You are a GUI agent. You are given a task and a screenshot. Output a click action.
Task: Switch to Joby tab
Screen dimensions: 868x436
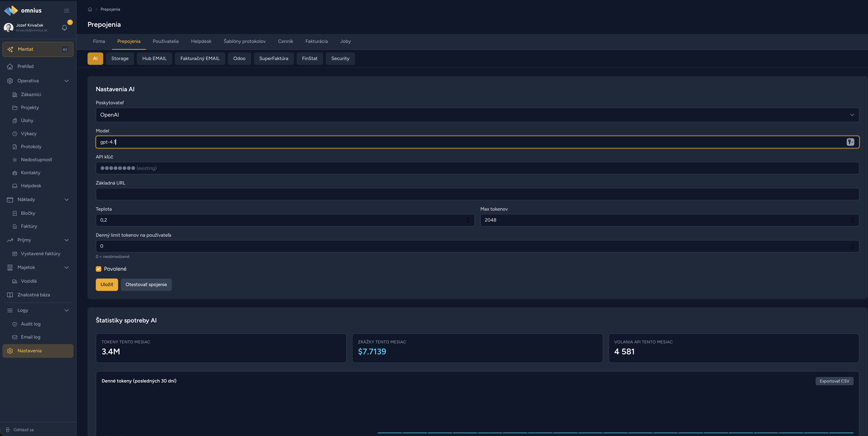tap(345, 41)
